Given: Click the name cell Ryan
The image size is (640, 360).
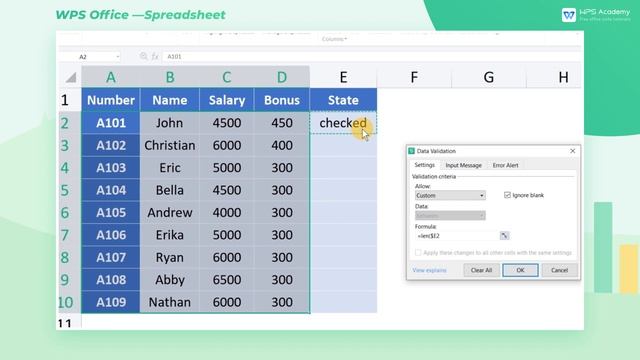Looking at the screenshot, I should 170,258.
